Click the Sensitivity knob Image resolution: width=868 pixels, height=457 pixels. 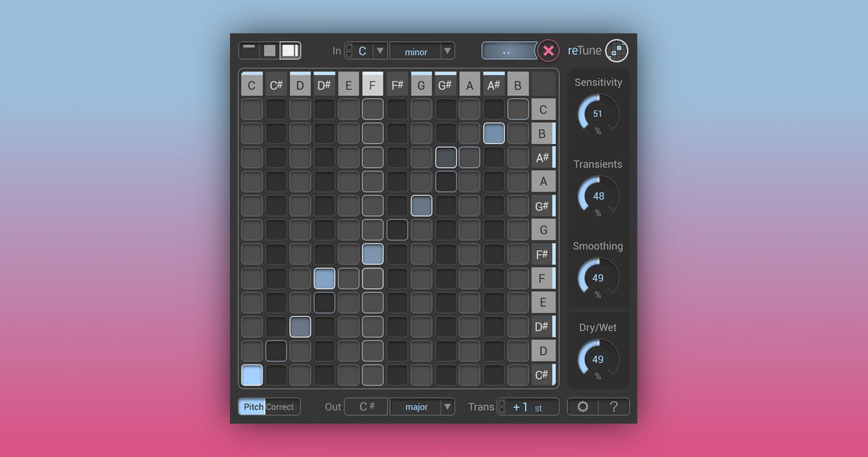597,114
